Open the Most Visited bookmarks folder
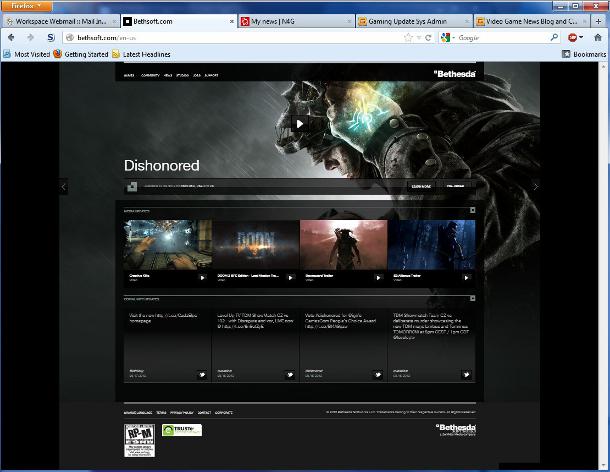Screen dimensions: 610x472 tap(26, 54)
